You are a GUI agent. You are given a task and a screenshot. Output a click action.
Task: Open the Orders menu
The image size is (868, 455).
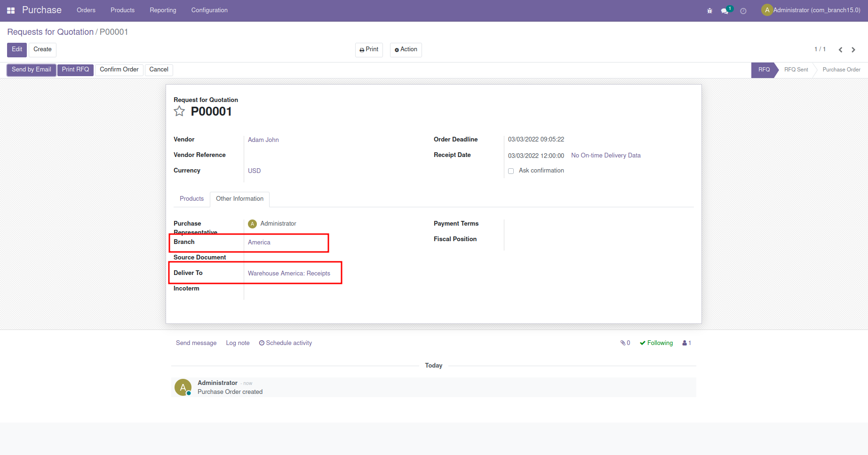(x=86, y=10)
